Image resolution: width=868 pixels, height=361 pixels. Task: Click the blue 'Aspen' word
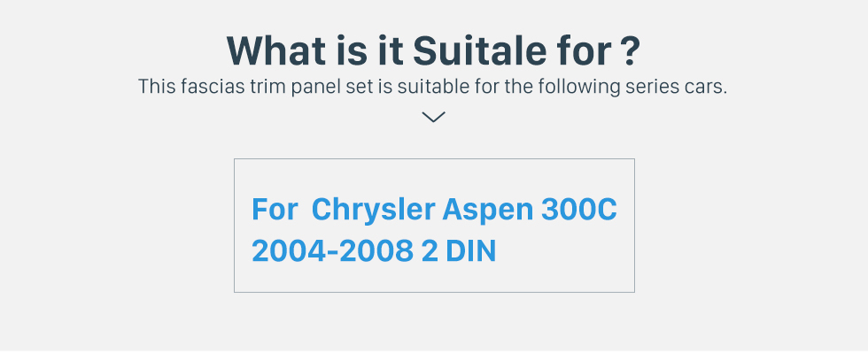click(x=487, y=210)
